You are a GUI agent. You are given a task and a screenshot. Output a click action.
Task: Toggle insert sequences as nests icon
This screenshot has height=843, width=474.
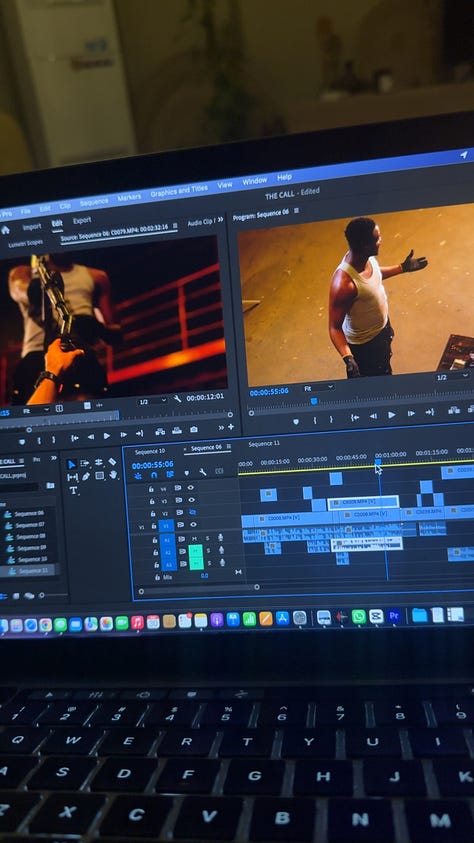click(x=138, y=476)
